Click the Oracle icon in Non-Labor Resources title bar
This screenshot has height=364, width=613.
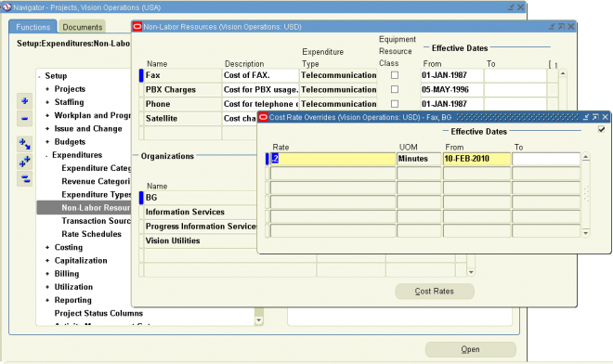[x=137, y=27]
